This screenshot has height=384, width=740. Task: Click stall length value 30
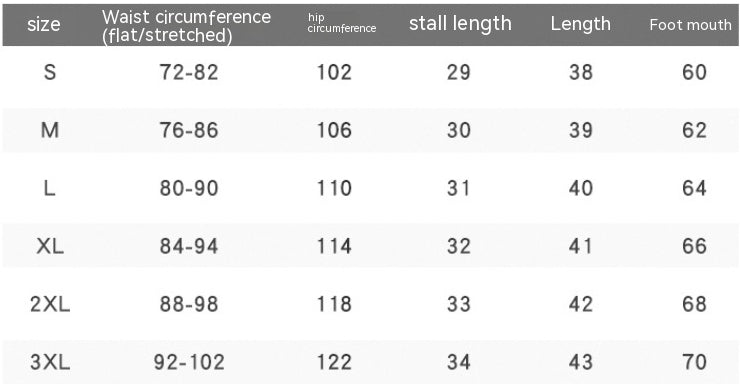pos(459,130)
